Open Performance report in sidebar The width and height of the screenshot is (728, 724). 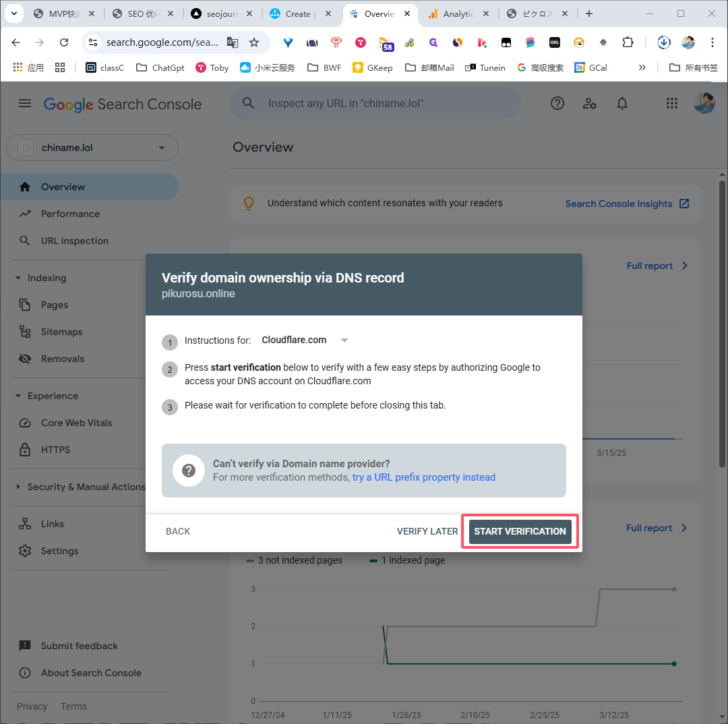[70, 214]
